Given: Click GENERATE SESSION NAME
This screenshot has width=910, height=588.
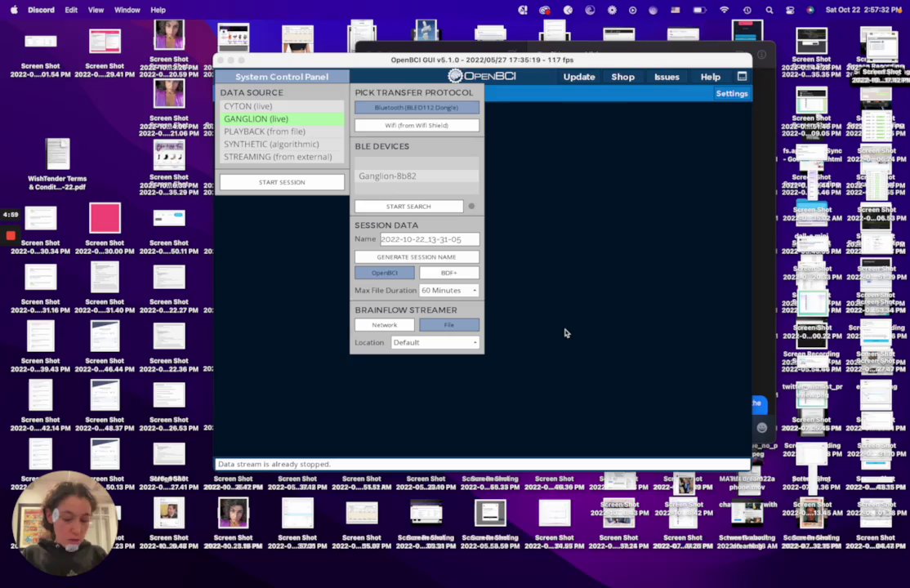Looking at the screenshot, I should tap(417, 256).
